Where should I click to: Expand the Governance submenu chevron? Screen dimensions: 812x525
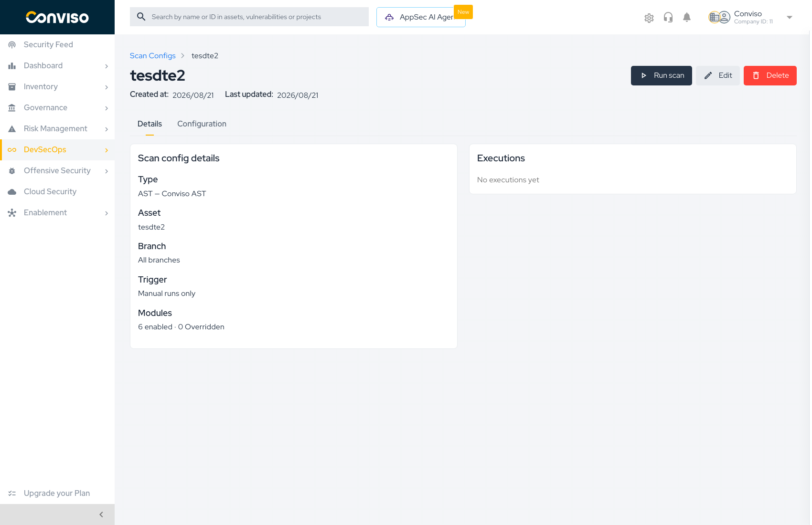click(x=107, y=108)
